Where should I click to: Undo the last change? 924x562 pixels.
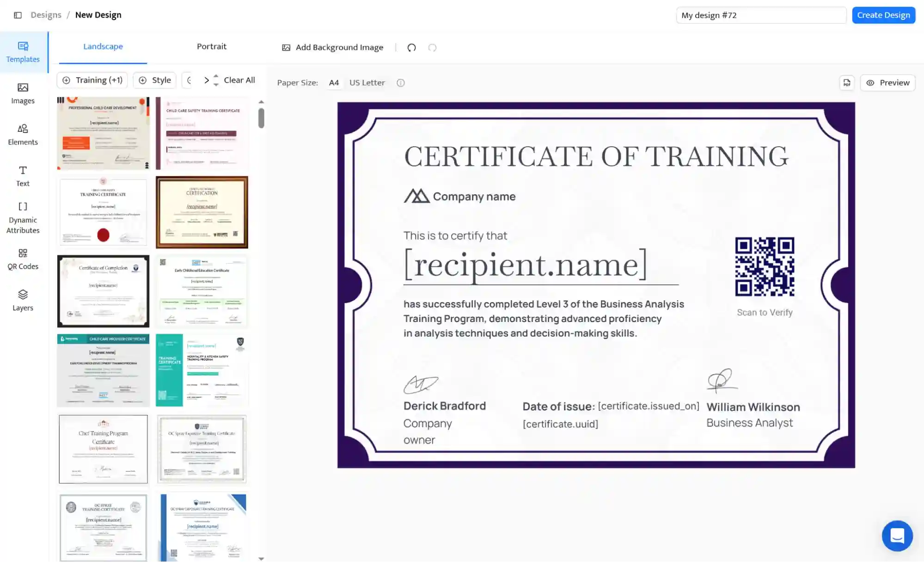(411, 47)
